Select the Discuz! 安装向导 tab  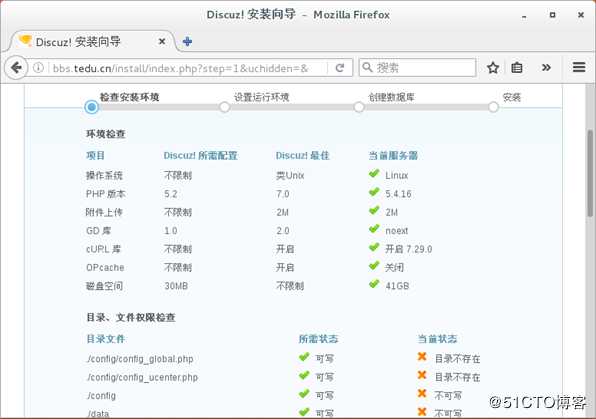[92, 41]
